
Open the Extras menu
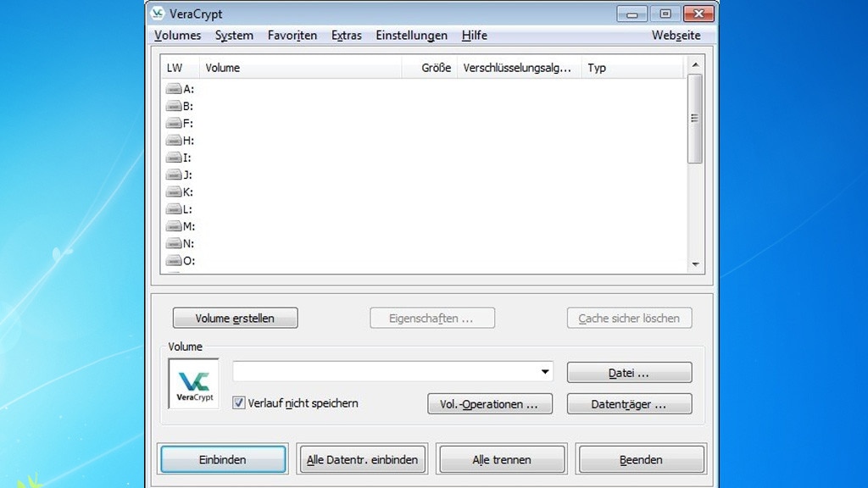tap(347, 36)
